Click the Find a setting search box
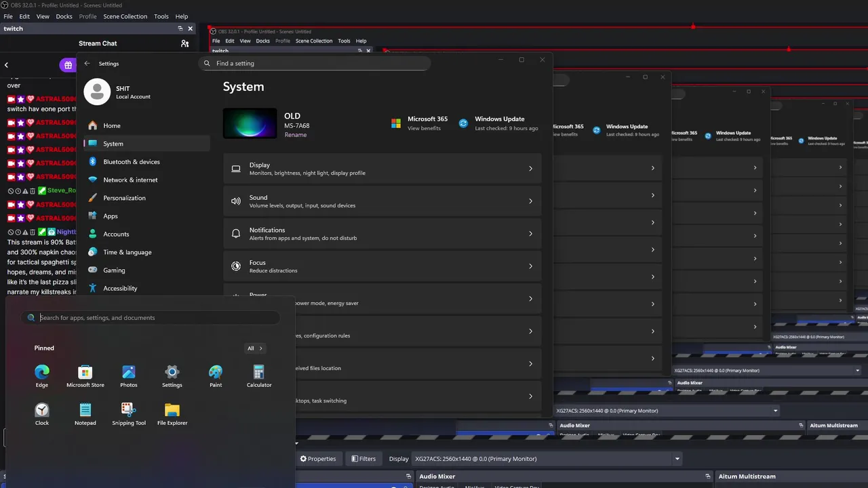 pos(315,63)
